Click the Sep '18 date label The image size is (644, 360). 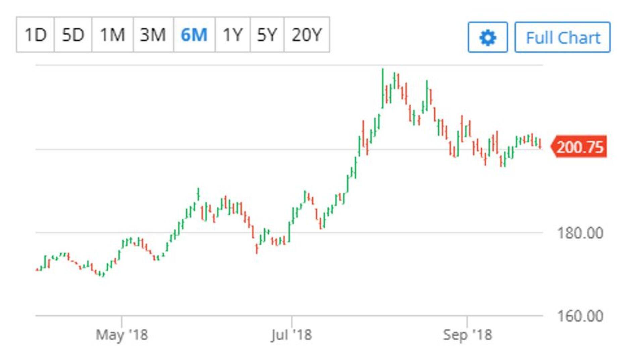click(x=467, y=335)
